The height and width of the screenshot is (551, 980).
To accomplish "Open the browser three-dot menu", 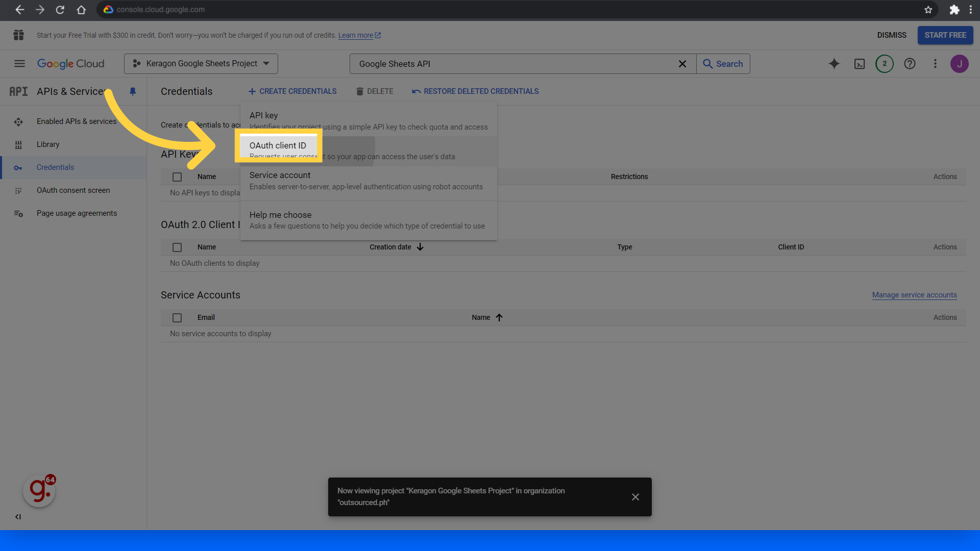I will (x=971, y=10).
